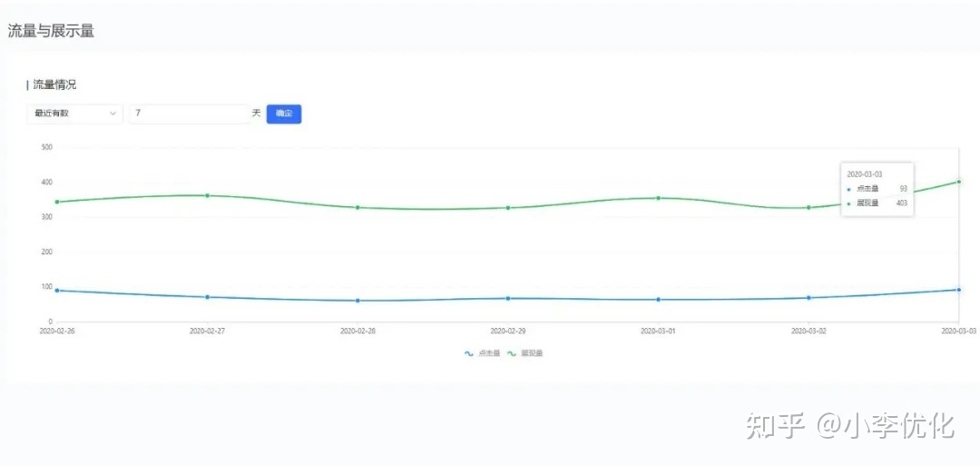Select blue 点击量 point at 2020-02-27
This screenshot has height=466, width=980.
tap(208, 297)
